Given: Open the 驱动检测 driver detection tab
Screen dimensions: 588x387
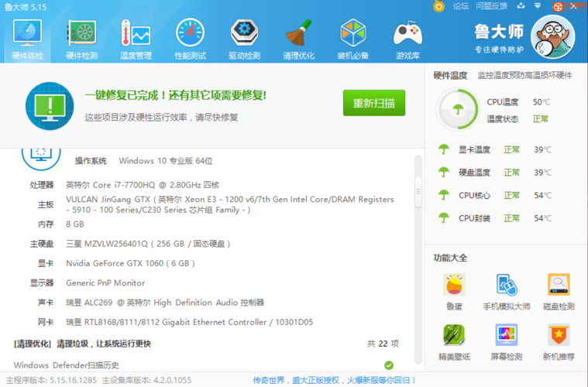Looking at the screenshot, I should pyautogui.click(x=244, y=39).
